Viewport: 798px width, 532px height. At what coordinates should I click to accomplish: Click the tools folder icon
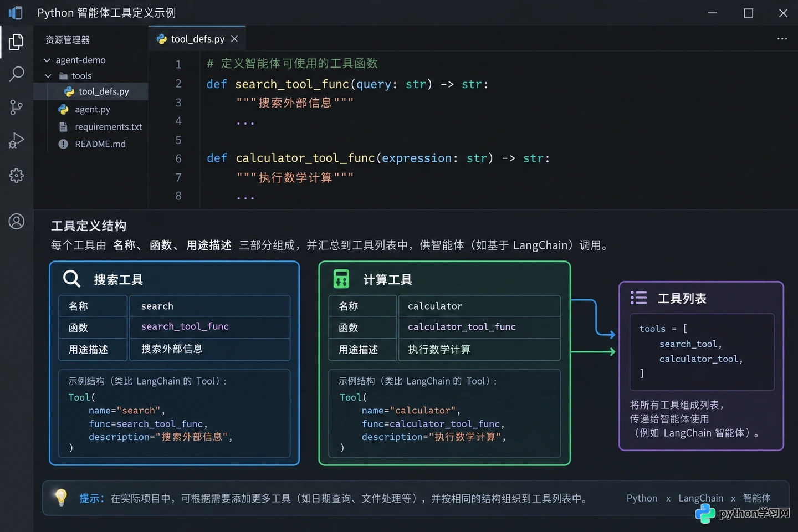[63, 76]
